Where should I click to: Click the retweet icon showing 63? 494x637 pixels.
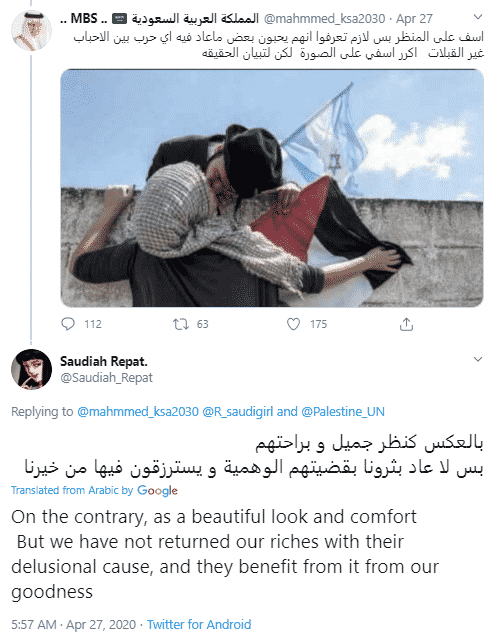(x=180, y=324)
